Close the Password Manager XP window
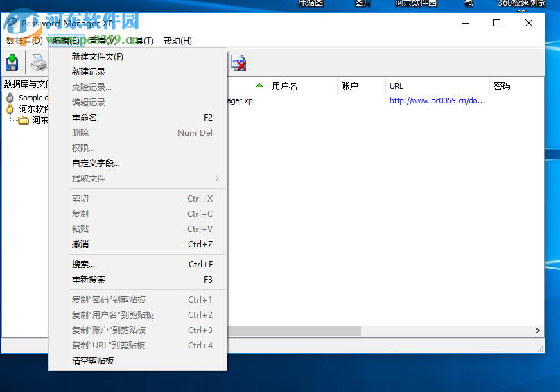 point(529,24)
